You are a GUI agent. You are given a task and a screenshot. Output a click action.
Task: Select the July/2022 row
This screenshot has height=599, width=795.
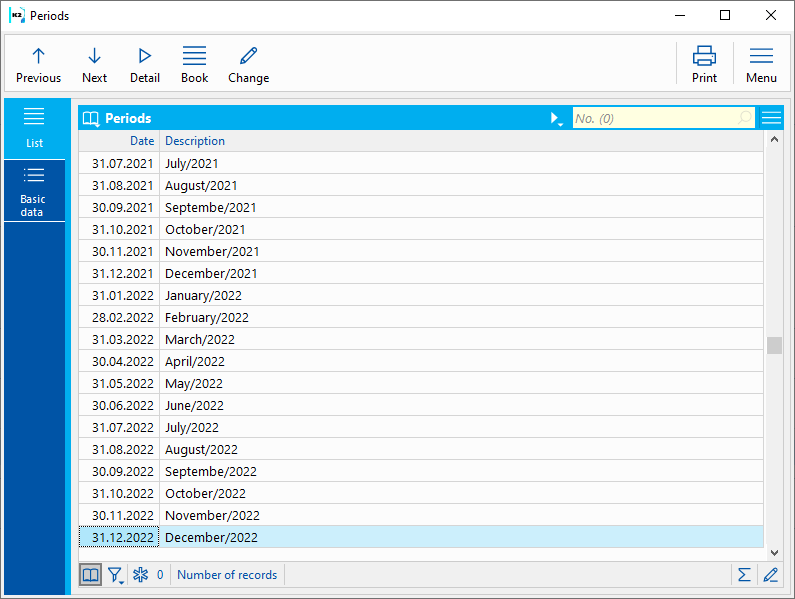(x=421, y=427)
